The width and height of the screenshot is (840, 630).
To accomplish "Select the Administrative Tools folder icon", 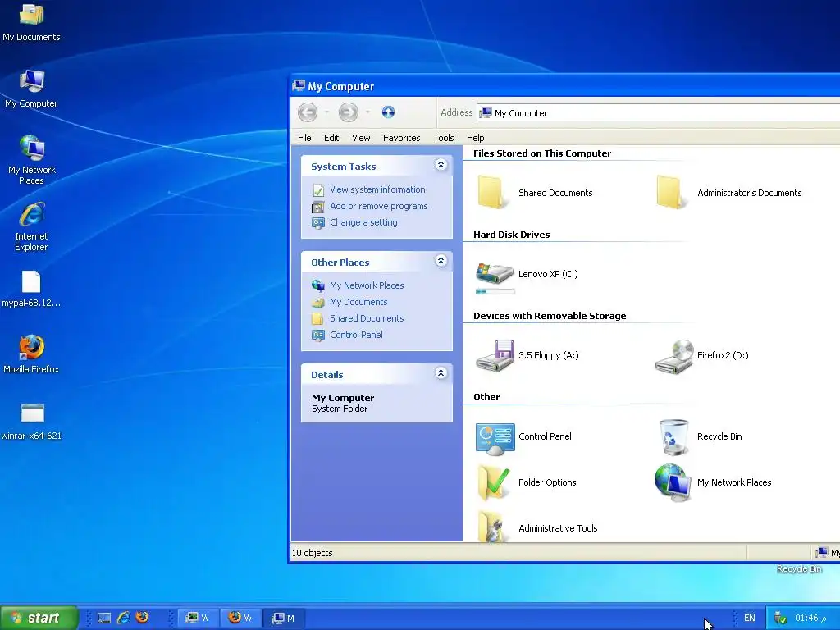I will (x=493, y=527).
